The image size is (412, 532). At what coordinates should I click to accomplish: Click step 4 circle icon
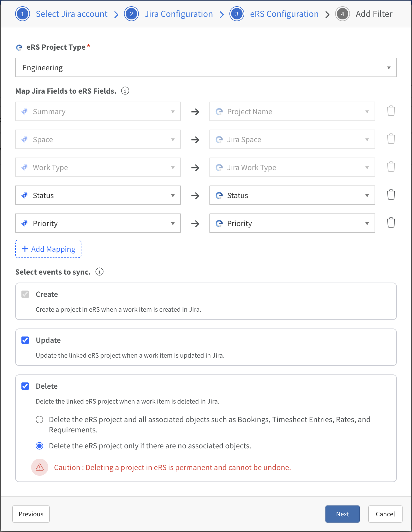pos(343,14)
